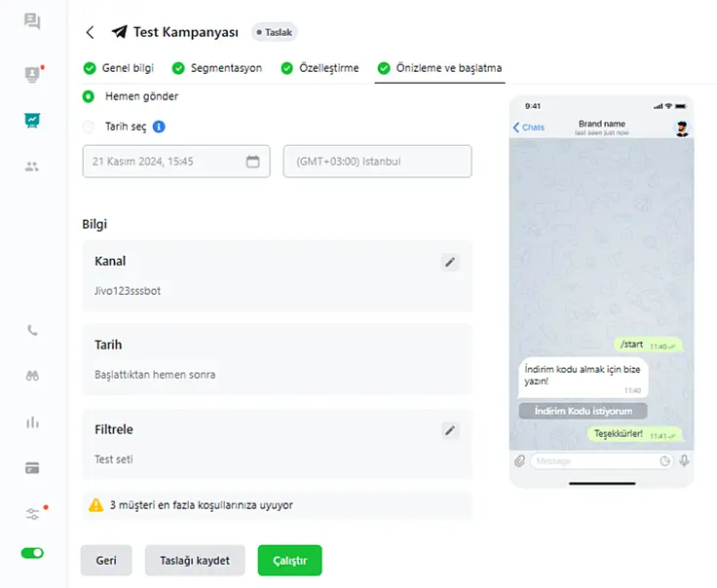Open the statistics bar-chart sidebar icon

(x=32, y=423)
